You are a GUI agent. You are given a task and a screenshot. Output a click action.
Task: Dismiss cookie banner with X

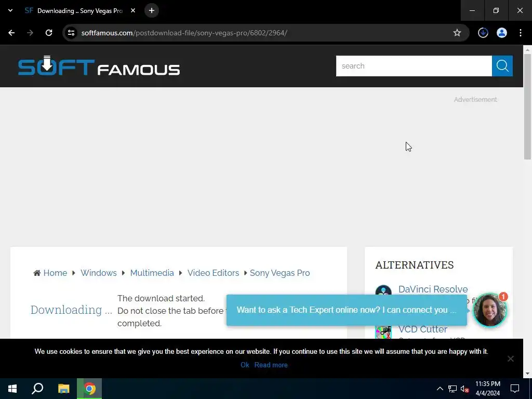tap(510, 358)
